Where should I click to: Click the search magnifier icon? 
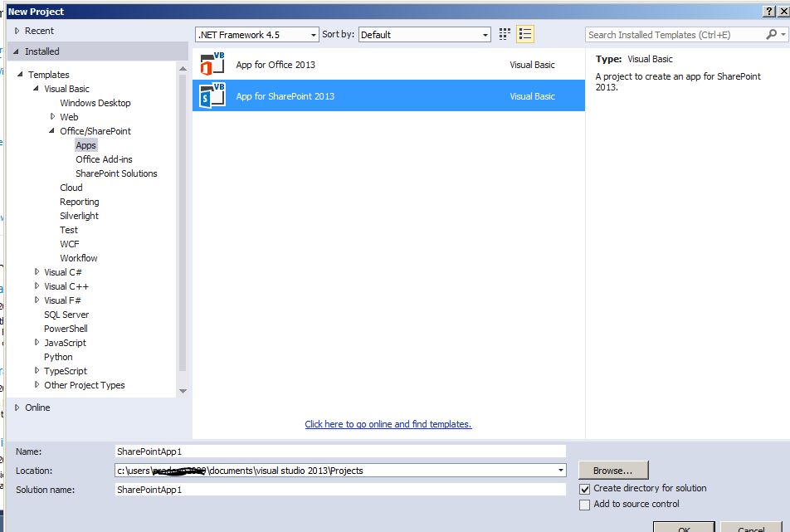click(x=770, y=35)
